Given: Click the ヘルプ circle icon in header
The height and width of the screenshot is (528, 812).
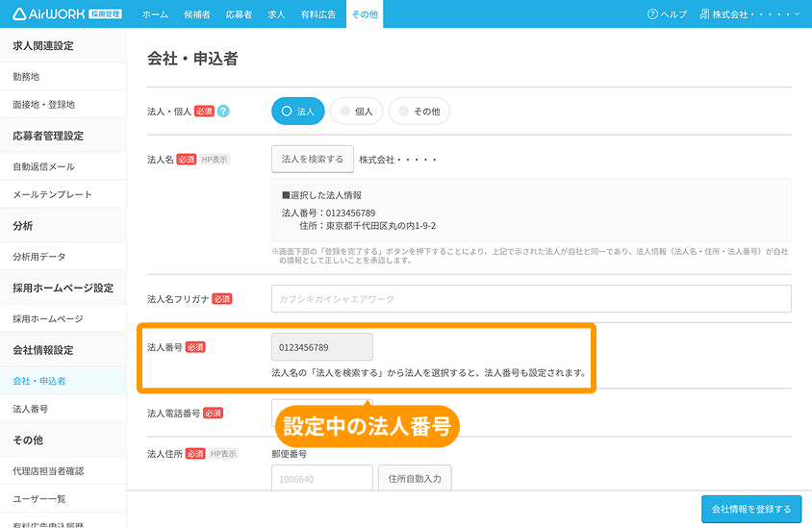Looking at the screenshot, I should click(652, 14).
